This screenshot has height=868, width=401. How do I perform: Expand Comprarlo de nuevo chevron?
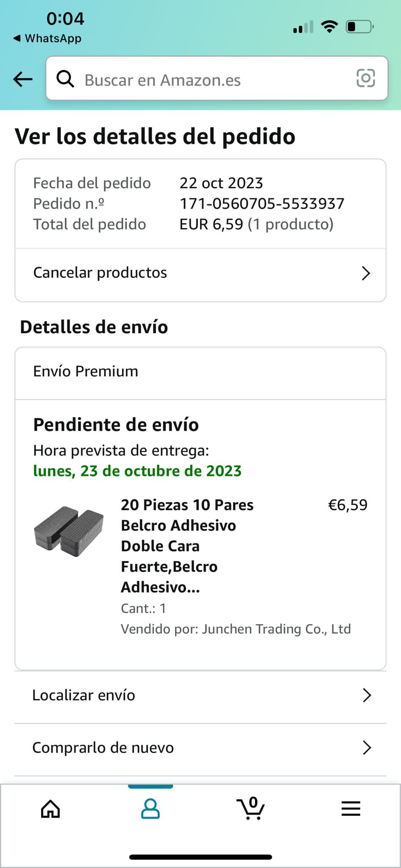point(367,748)
